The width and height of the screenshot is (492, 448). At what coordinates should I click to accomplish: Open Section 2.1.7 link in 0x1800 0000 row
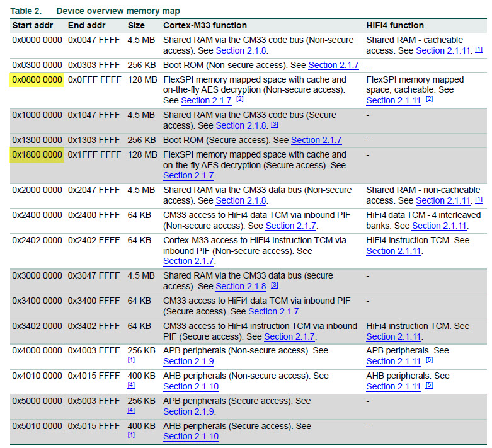[188, 176]
